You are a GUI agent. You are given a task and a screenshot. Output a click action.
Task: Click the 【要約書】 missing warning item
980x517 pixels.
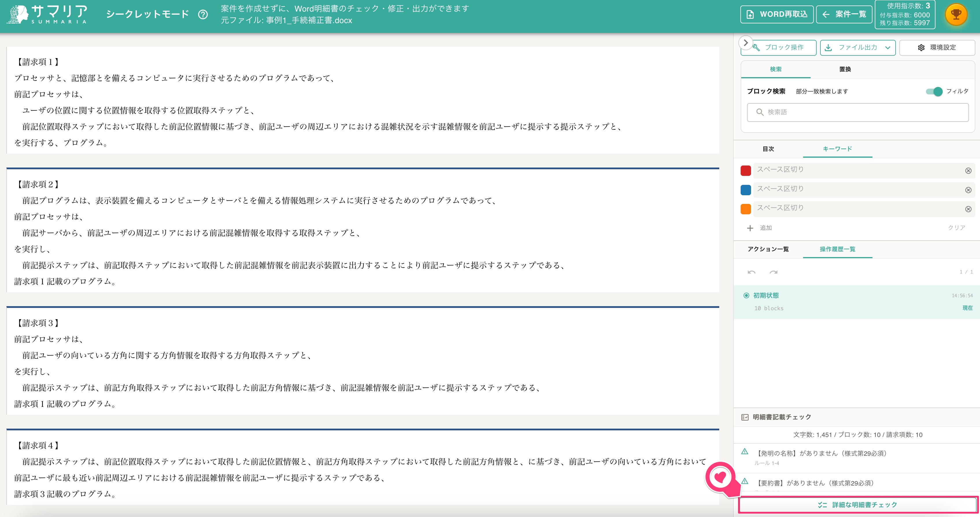click(x=857, y=483)
